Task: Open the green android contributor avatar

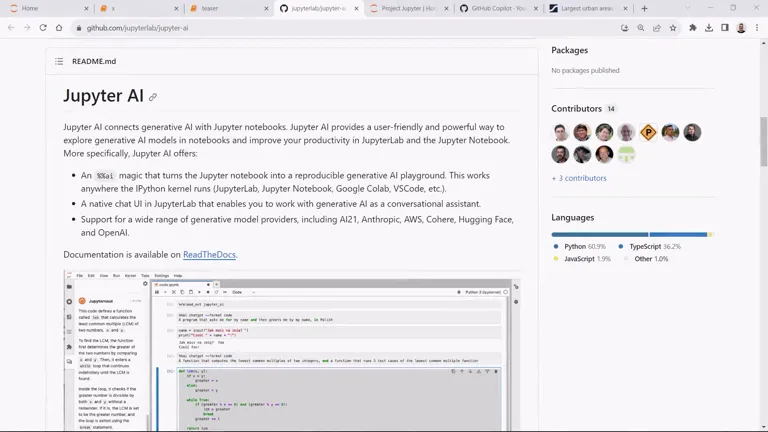Action: (x=626, y=154)
